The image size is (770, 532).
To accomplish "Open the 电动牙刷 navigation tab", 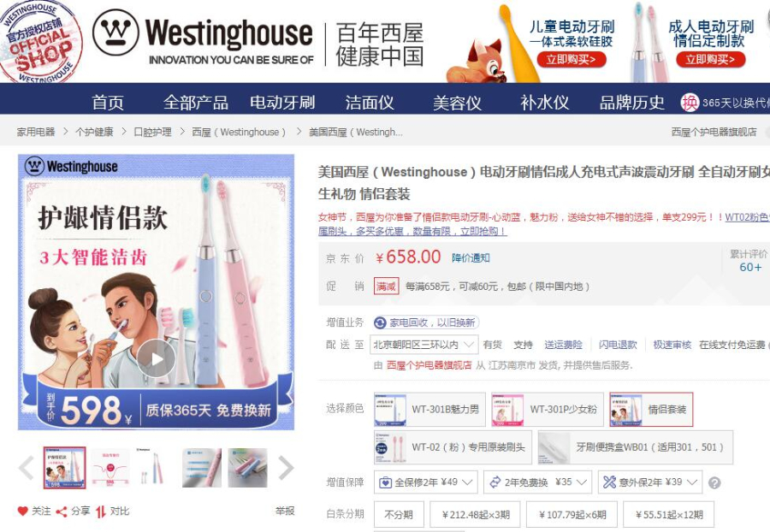I will (282, 102).
